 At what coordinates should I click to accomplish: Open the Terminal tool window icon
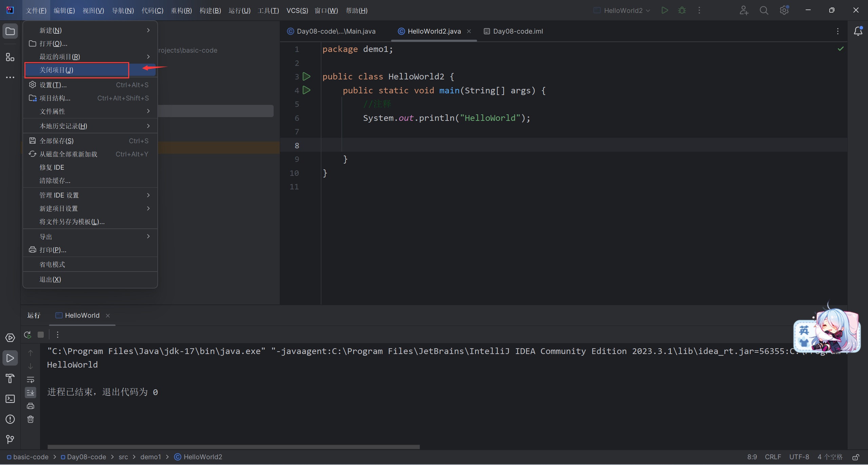point(10,398)
